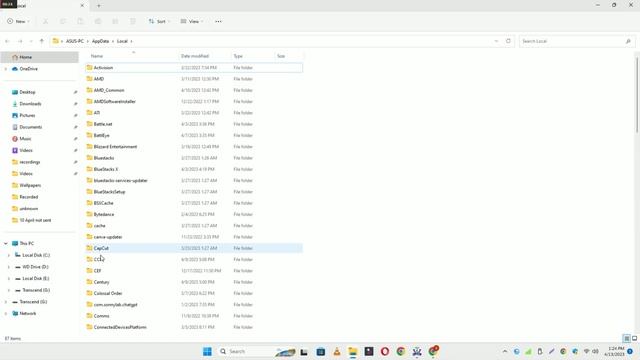
Task: Sort by the Type column header
Action: coord(238,56)
